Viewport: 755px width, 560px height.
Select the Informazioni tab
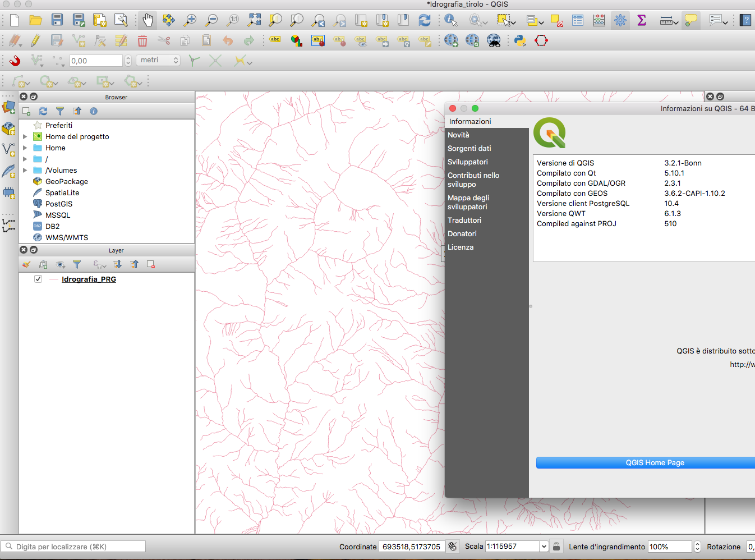click(x=470, y=121)
